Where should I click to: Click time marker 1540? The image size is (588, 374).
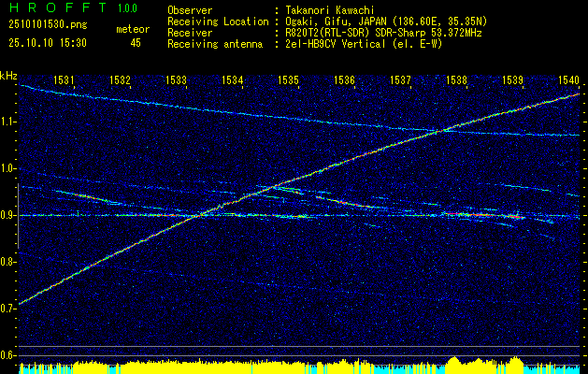point(568,79)
